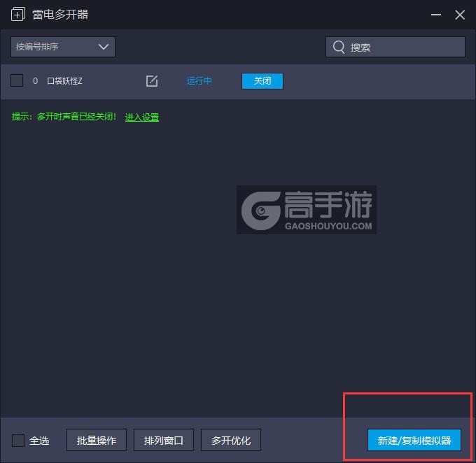This screenshot has height=463, width=476.
Task: Click the 关闭 button for 口袋妖怪Z
Action: pos(262,81)
